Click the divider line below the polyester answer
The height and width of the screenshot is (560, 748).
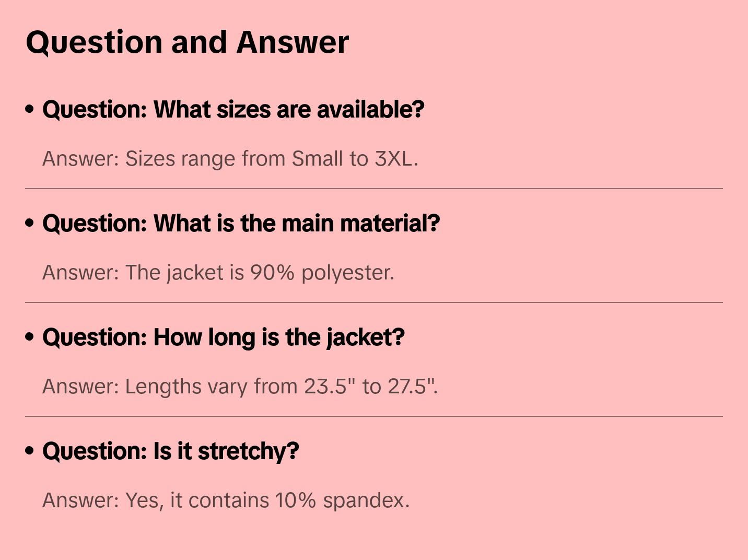374,302
